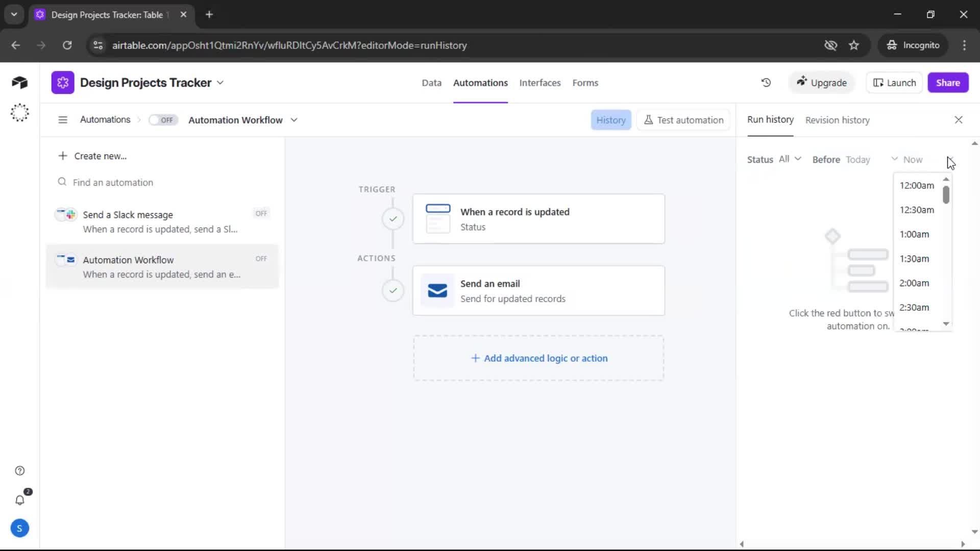
Task: Click the search magnifier icon
Action: click(x=62, y=182)
